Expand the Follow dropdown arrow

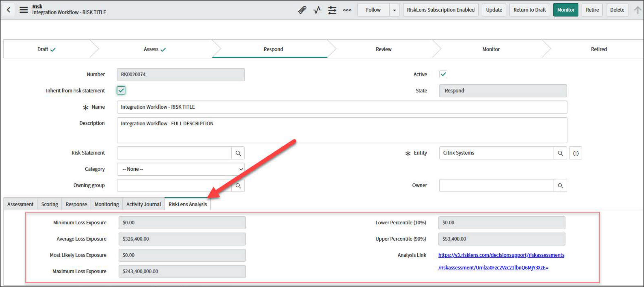(x=394, y=10)
